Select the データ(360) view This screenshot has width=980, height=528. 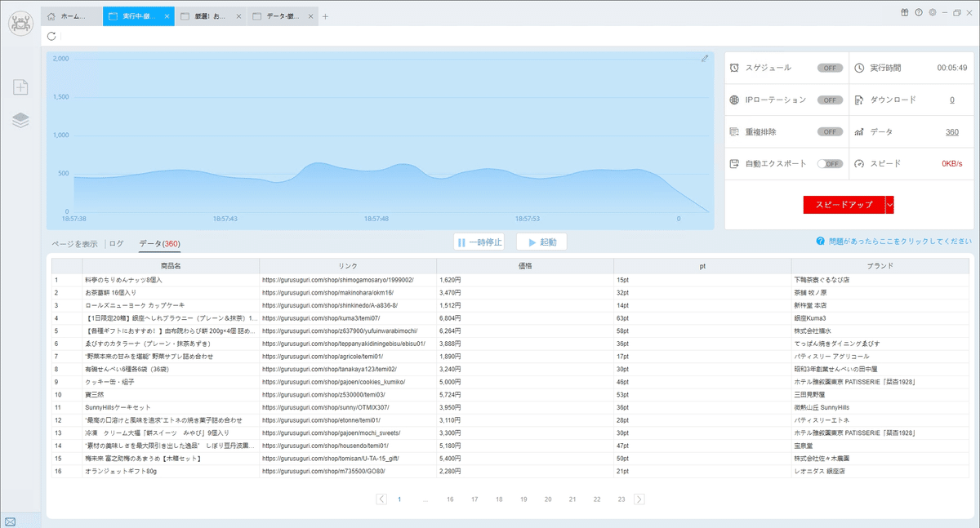pos(159,243)
